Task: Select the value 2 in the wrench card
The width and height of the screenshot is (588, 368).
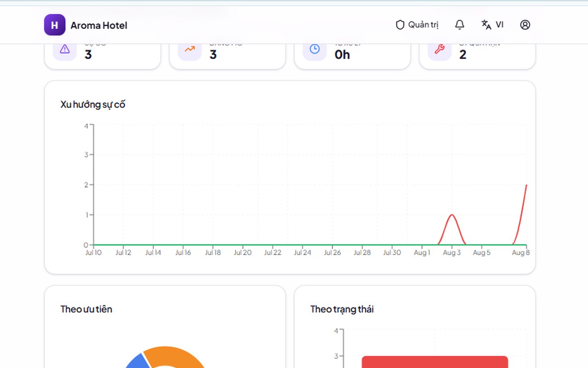Action: 463,55
